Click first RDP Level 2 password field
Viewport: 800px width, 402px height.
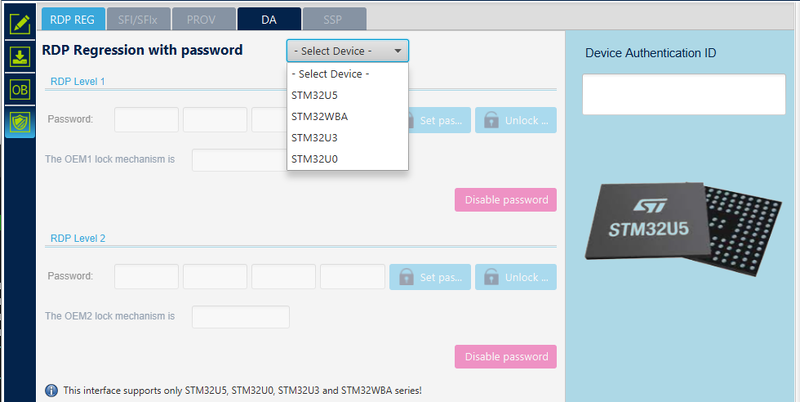[x=146, y=277]
